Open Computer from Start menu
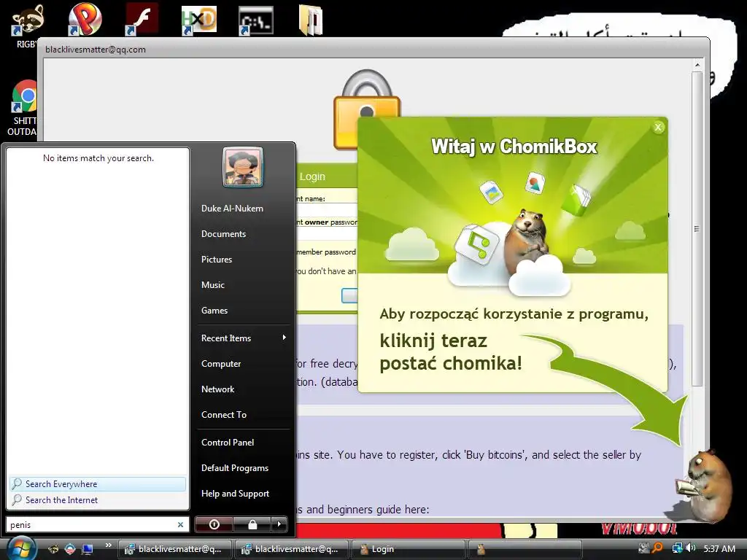The height and width of the screenshot is (560, 747). pyautogui.click(x=221, y=364)
